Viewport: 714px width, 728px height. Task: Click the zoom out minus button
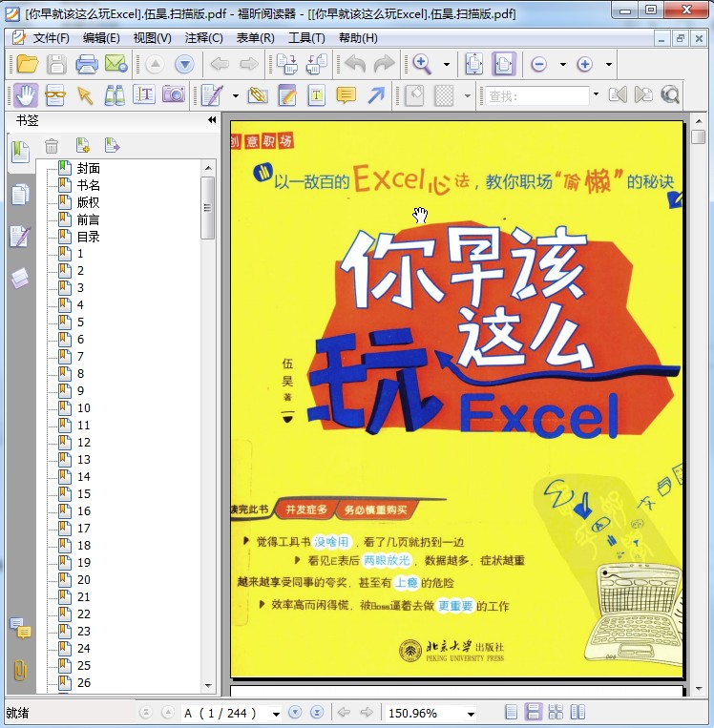click(539, 64)
